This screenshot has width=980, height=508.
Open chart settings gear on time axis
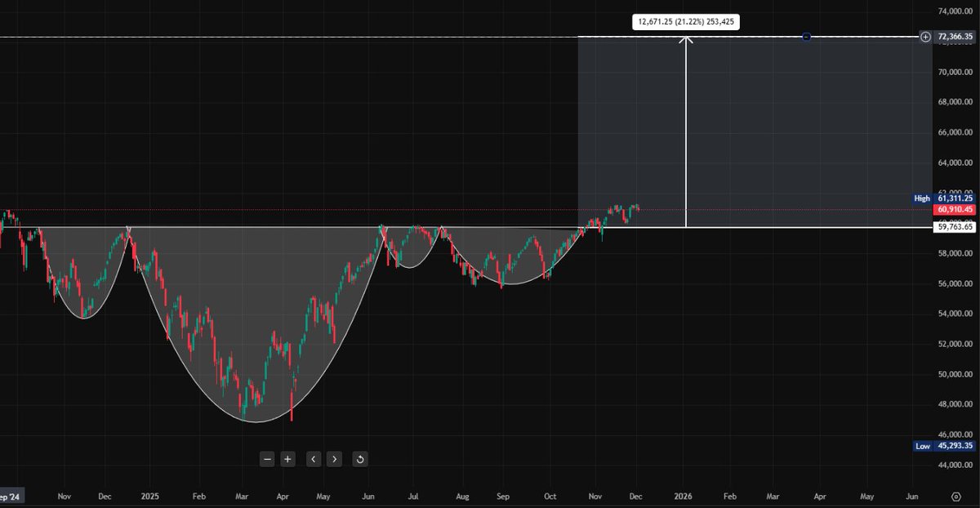coord(955,496)
